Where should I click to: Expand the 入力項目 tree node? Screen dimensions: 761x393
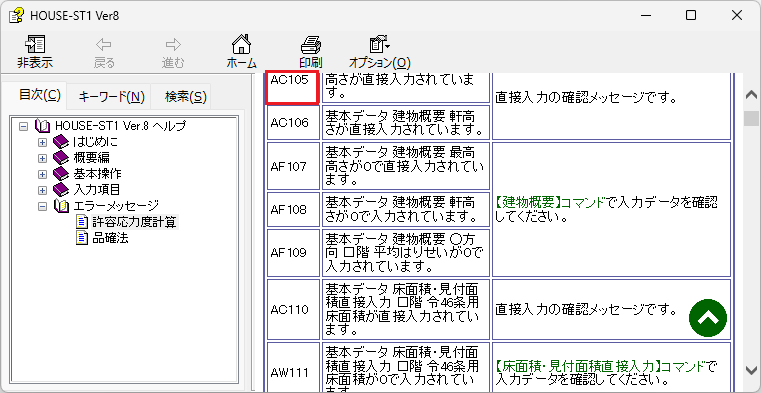42,190
